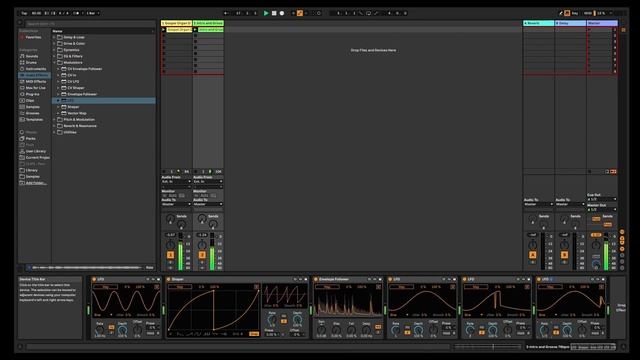Screen dimensions: 640x360
Task: Click Map button in Envelope Follower
Action: (327, 287)
